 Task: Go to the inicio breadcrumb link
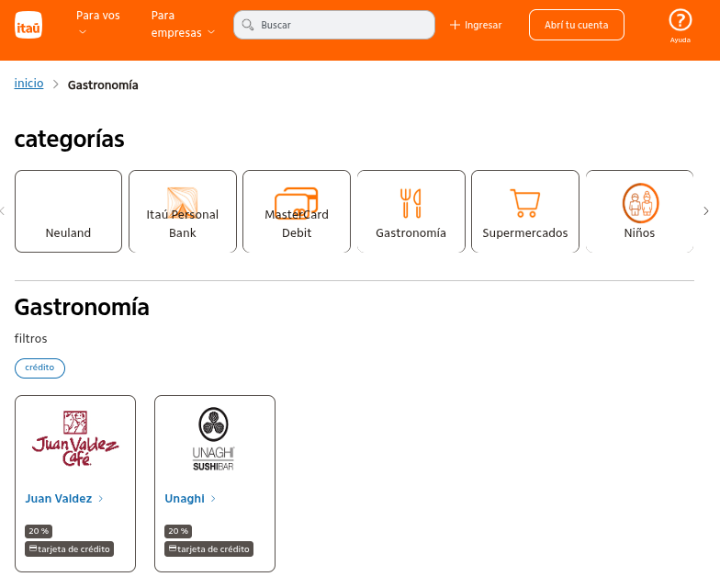pos(28,84)
